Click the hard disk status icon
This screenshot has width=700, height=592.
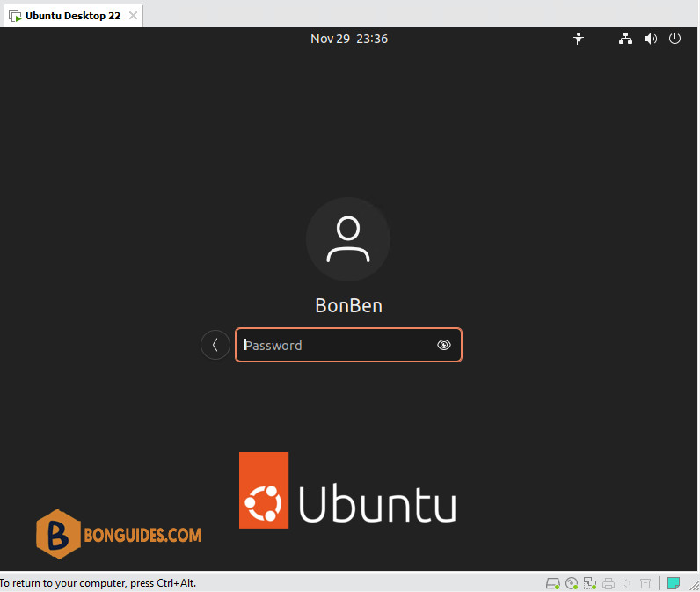click(x=552, y=583)
